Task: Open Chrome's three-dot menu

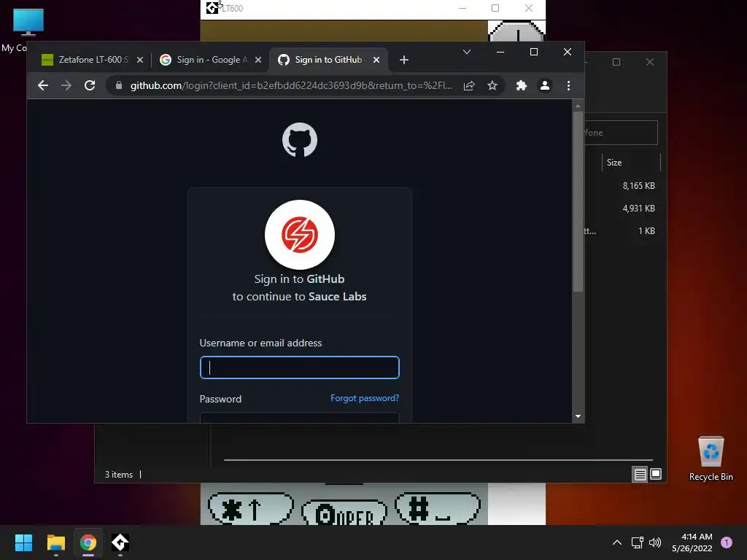Action: (568, 85)
